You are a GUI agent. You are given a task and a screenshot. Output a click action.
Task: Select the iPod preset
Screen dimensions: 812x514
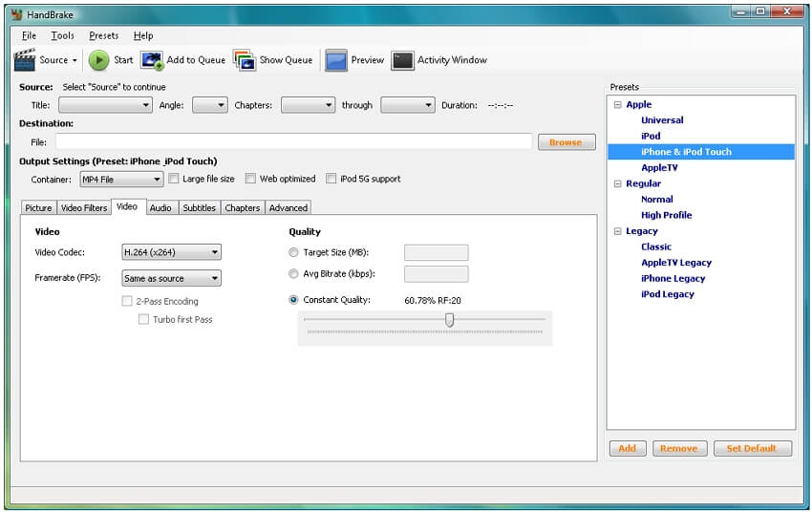tap(651, 137)
